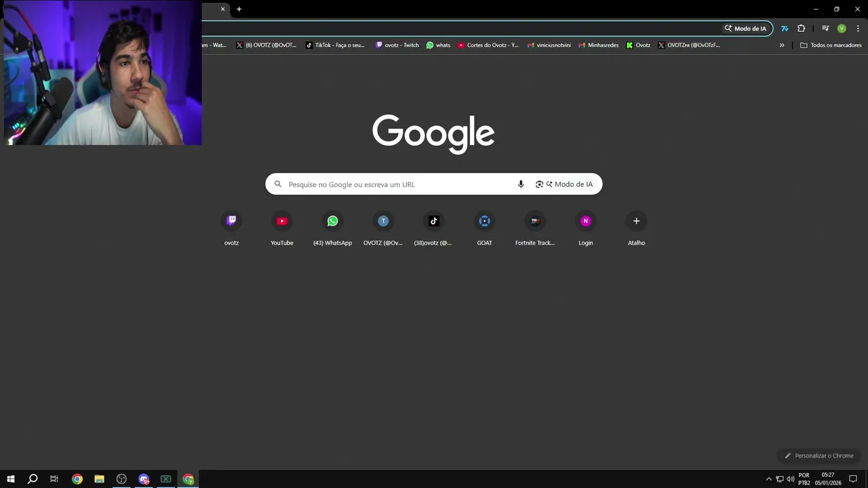The height and width of the screenshot is (488, 868).
Task: Open the translate extension icon
Action: point(785,28)
